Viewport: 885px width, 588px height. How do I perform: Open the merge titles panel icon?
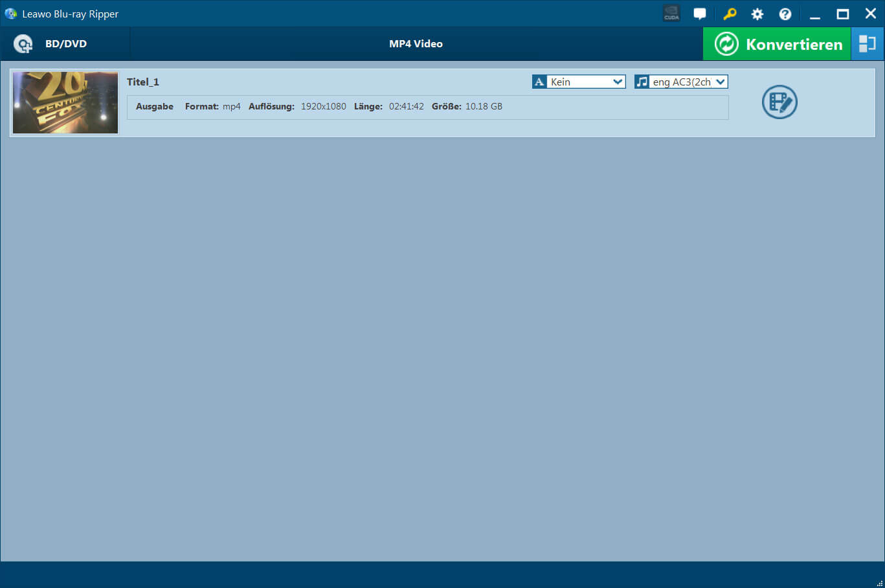[868, 44]
